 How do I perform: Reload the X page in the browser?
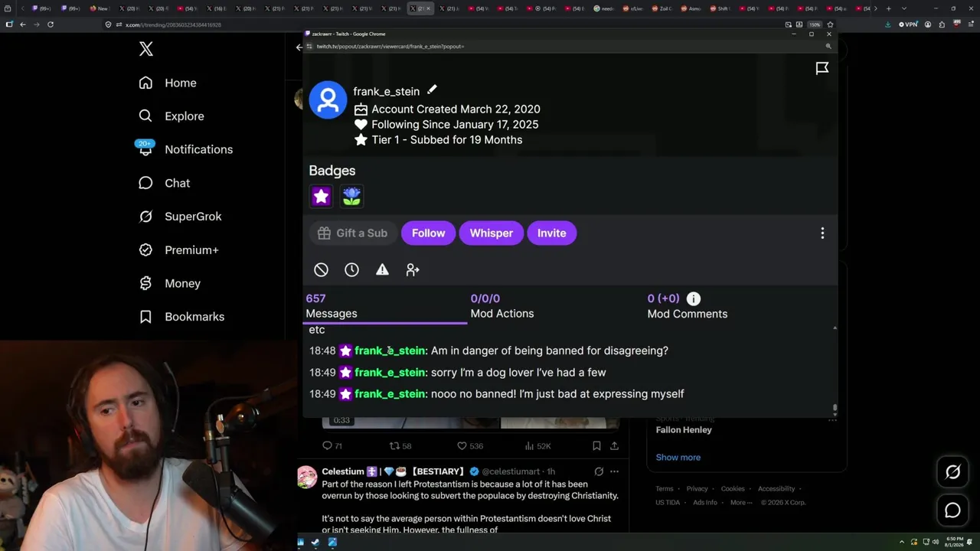[x=51, y=24]
